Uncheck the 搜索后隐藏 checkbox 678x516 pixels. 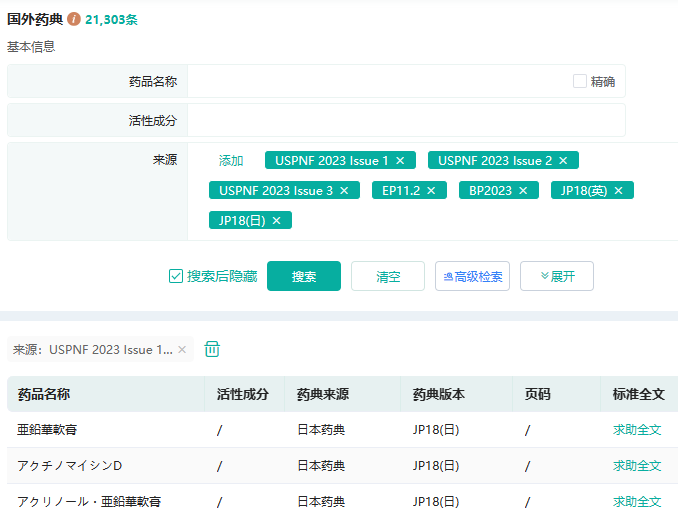pyautogui.click(x=176, y=277)
